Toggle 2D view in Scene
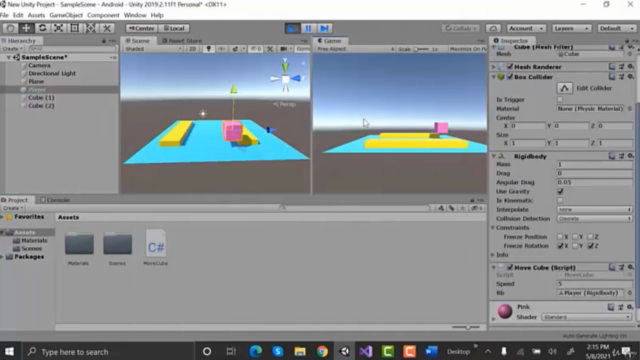 pyautogui.click(x=192, y=49)
